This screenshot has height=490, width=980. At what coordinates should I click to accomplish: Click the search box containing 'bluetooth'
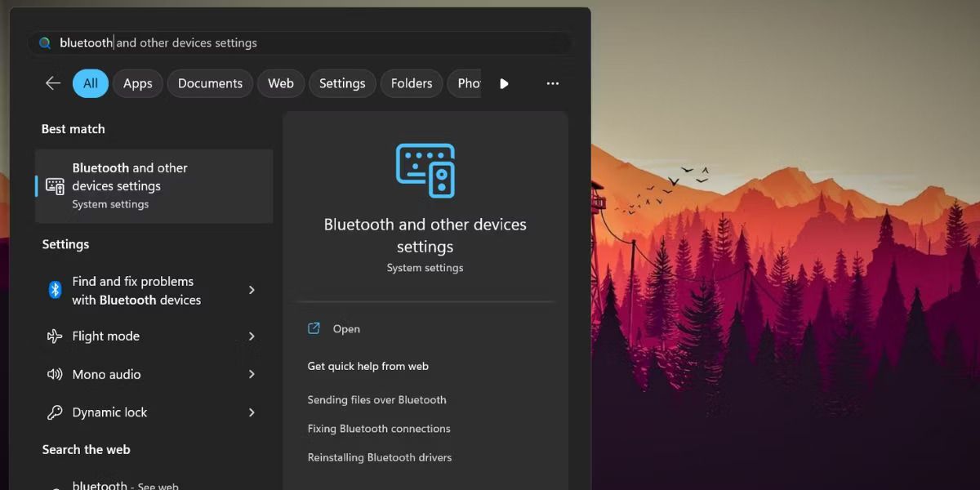pyautogui.click(x=299, y=43)
